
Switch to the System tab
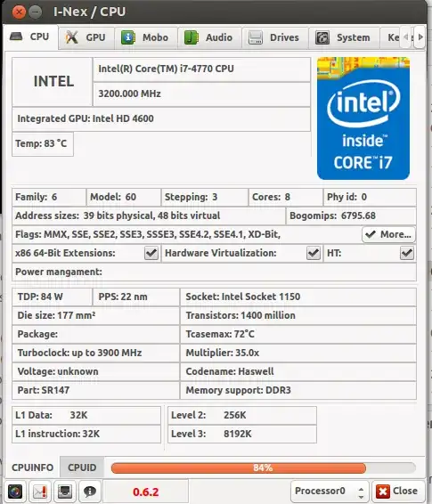pyautogui.click(x=344, y=37)
